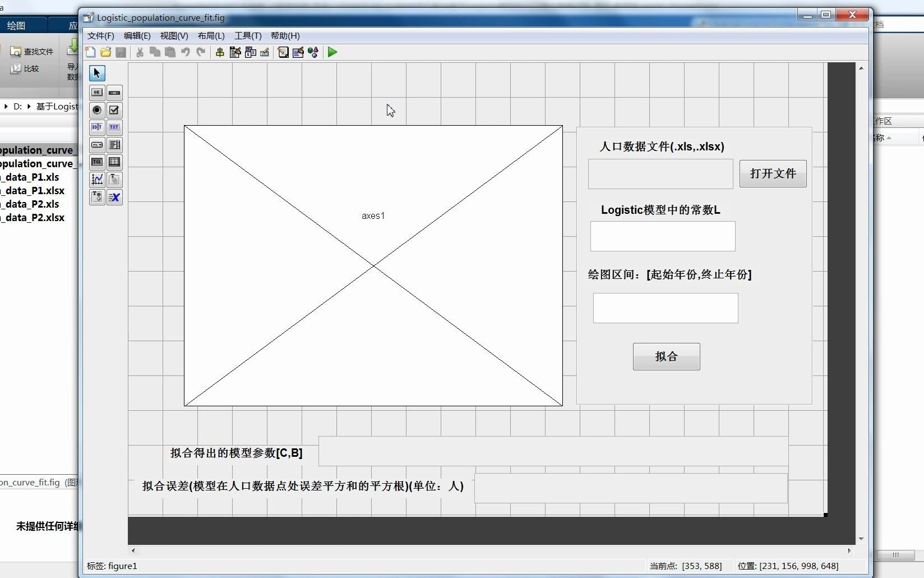The height and width of the screenshot is (578, 924).
Task: Open the code Editor icon
Action: (x=283, y=52)
